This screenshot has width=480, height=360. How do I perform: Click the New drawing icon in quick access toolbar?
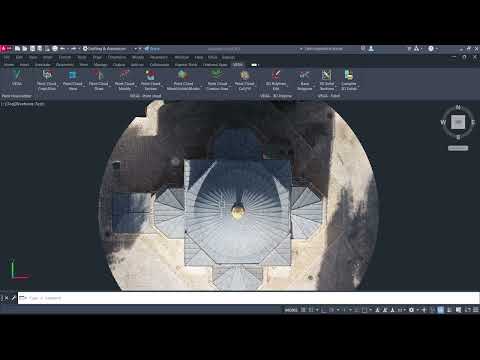coord(17,49)
